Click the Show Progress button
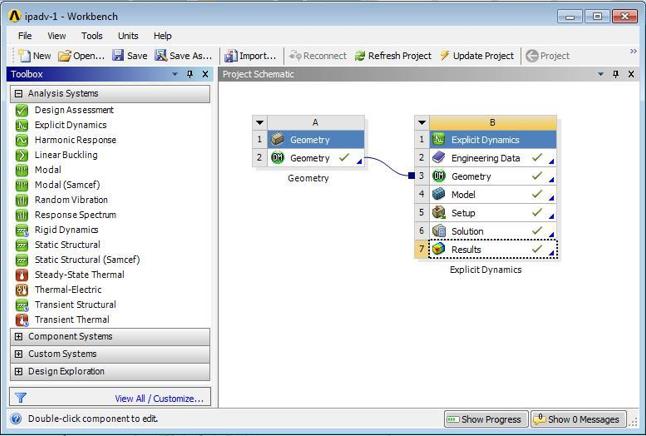This screenshot has height=436, width=646. coord(484,419)
